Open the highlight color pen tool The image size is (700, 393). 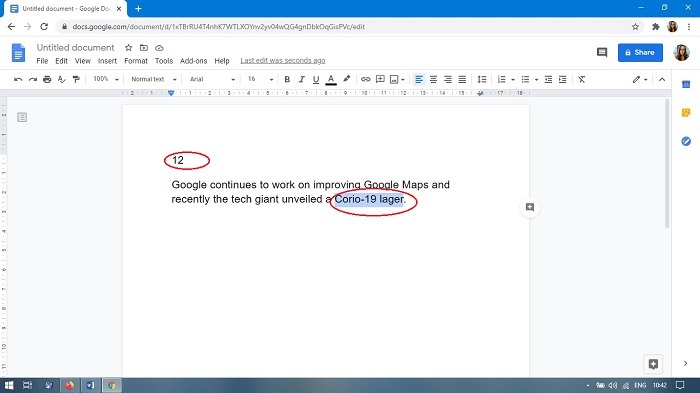(346, 79)
